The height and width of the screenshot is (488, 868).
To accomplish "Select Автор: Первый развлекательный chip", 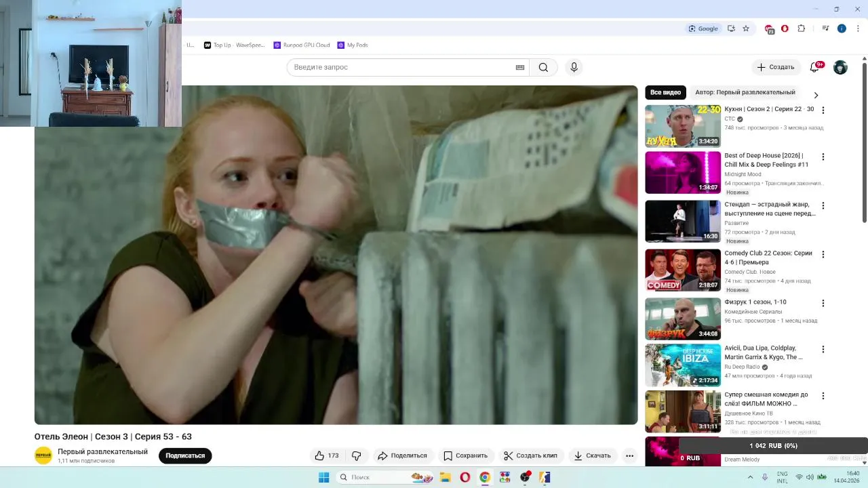I will (745, 92).
